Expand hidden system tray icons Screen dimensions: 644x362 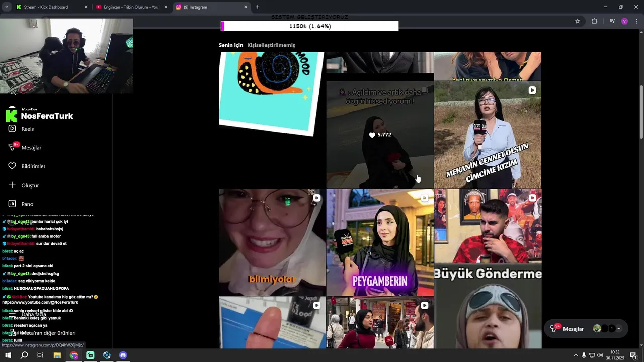point(576,355)
